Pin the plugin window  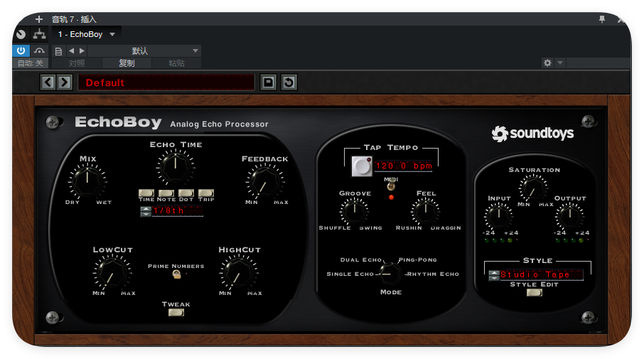pos(601,19)
